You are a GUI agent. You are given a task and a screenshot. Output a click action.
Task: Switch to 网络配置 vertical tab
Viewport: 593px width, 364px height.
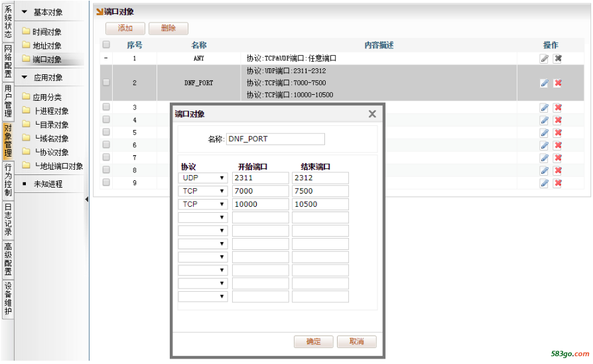tap(8, 61)
